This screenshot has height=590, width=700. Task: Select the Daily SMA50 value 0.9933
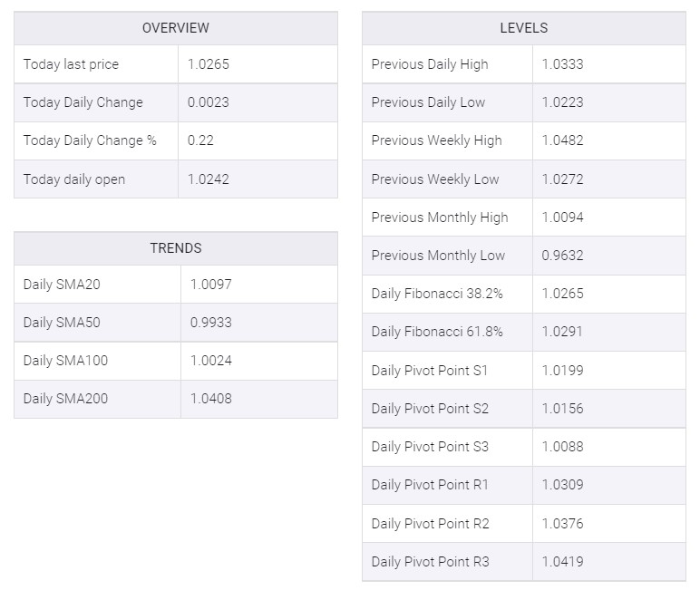tap(211, 323)
